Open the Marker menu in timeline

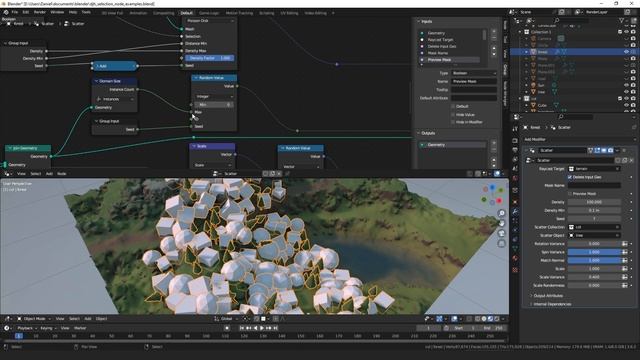(x=80, y=328)
